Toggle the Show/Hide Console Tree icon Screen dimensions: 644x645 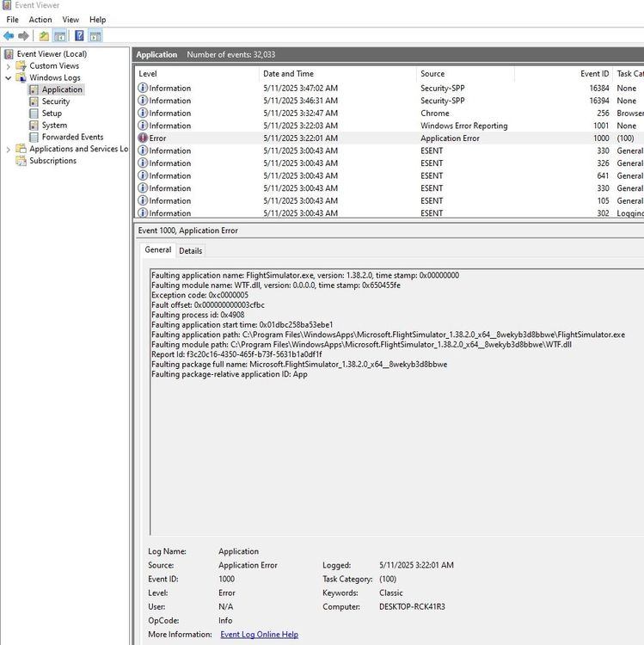pos(60,36)
